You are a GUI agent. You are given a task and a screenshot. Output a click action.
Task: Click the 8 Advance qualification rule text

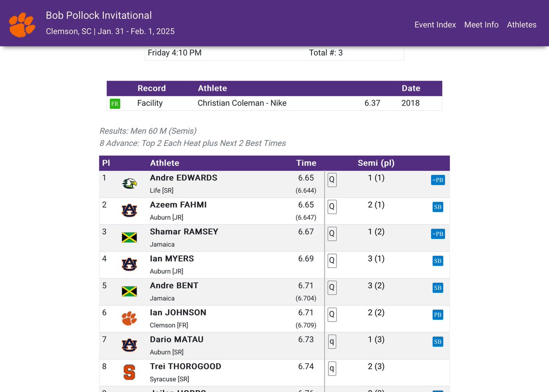coord(193,143)
